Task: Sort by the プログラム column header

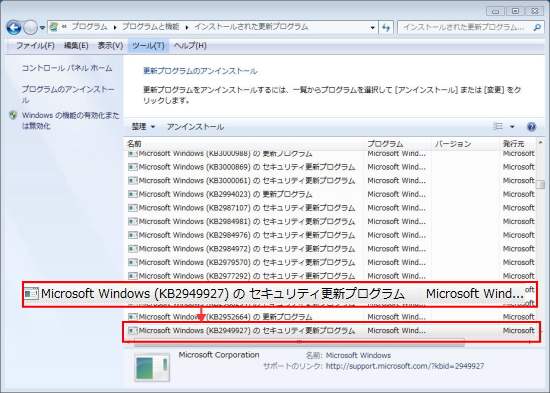Action: pyautogui.click(x=397, y=144)
